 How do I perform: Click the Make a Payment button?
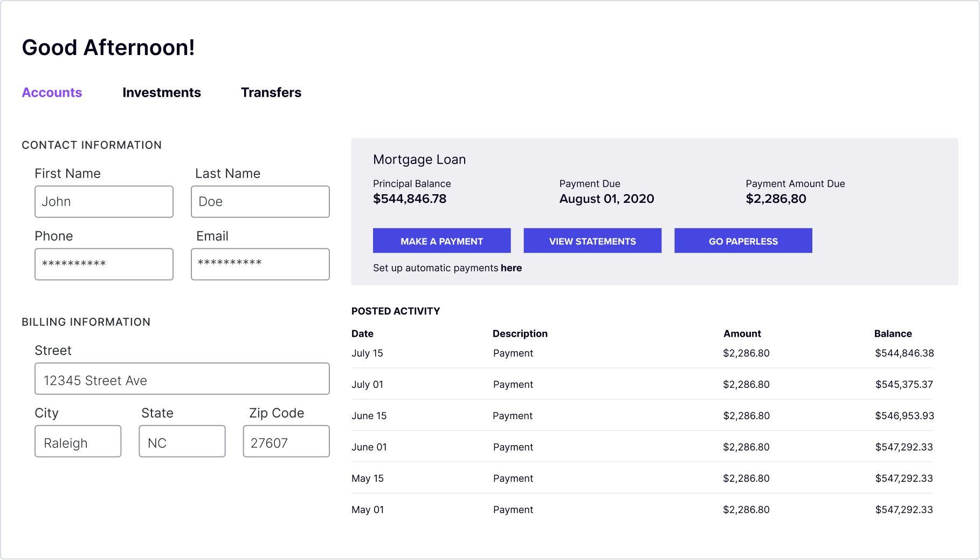441,241
